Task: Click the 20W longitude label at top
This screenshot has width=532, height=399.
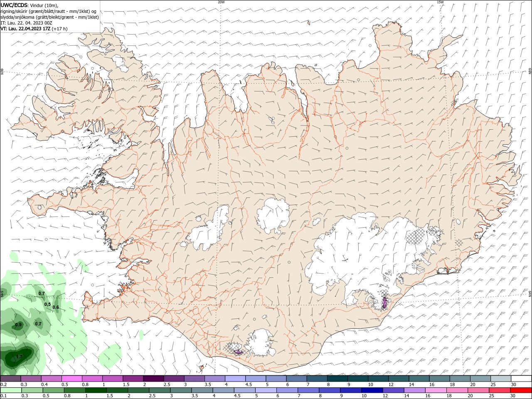Action: pos(221,2)
